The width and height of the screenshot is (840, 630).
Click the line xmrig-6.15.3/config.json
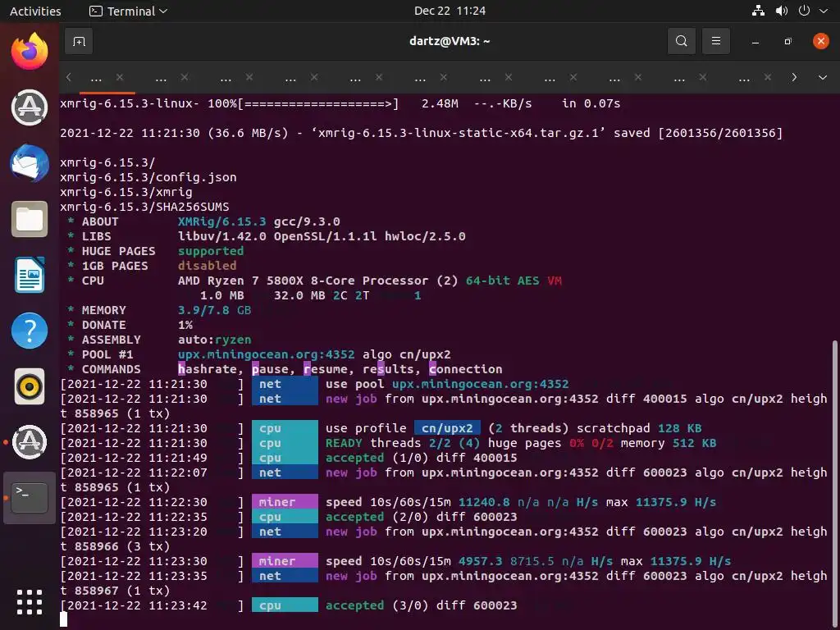[148, 177]
